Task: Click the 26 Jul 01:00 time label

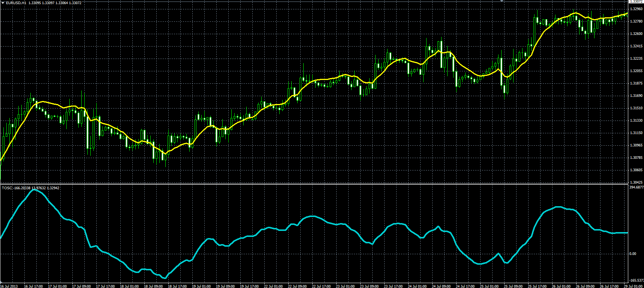Action: pos(561,286)
